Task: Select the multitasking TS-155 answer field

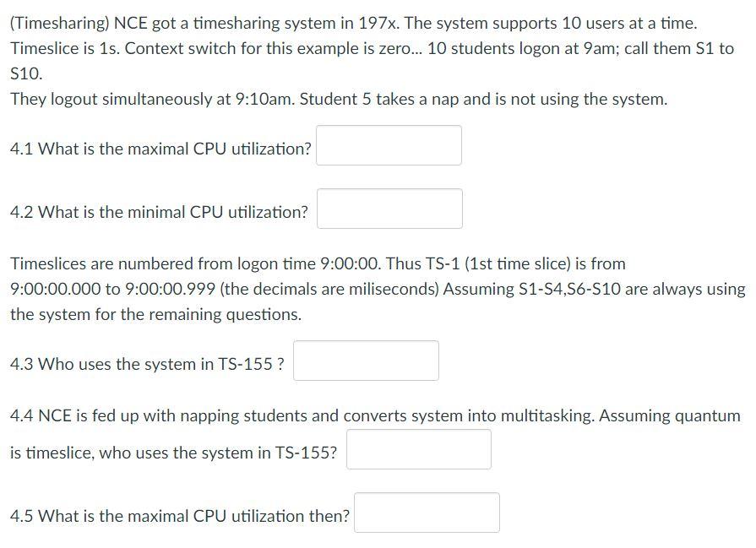Action: [x=419, y=448]
